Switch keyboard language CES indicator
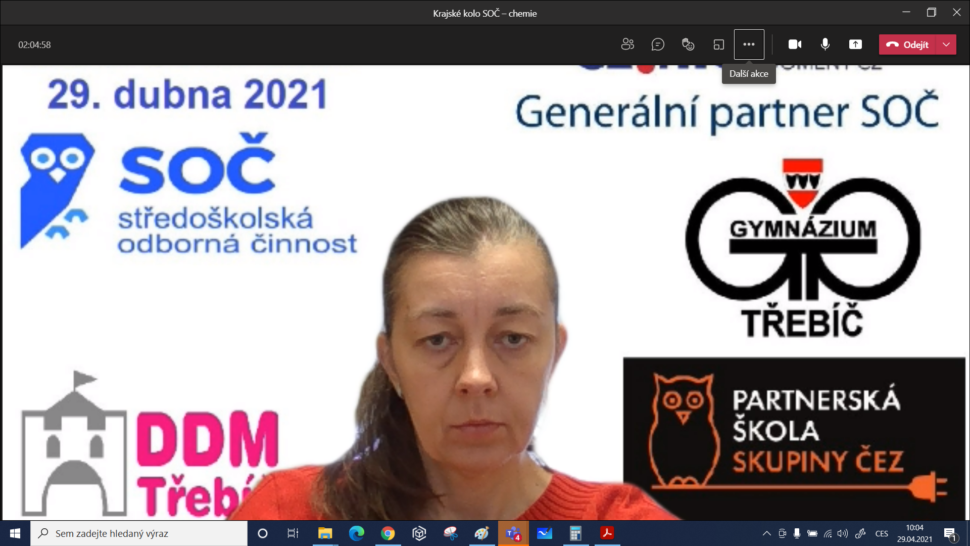The image size is (970, 546). [x=882, y=533]
